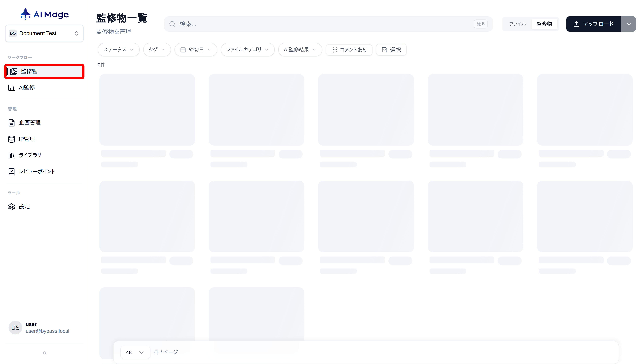Open the 48 items per page dropdown
This screenshot has height=364, width=643.
click(135, 352)
